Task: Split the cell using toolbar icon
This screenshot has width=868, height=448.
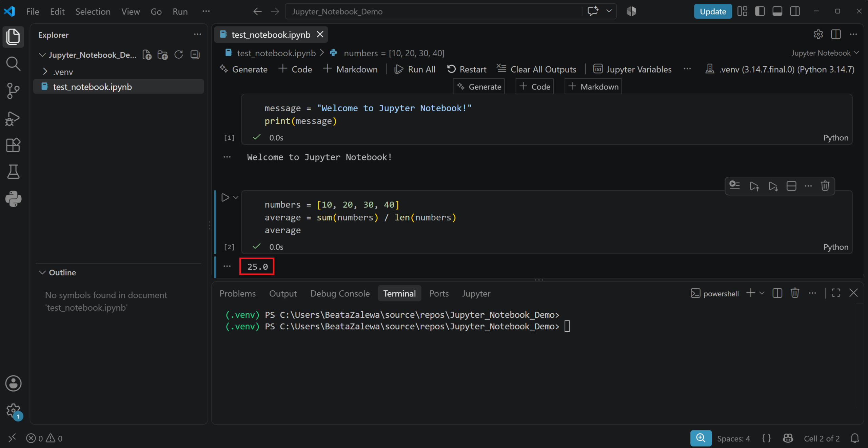Action: click(791, 186)
